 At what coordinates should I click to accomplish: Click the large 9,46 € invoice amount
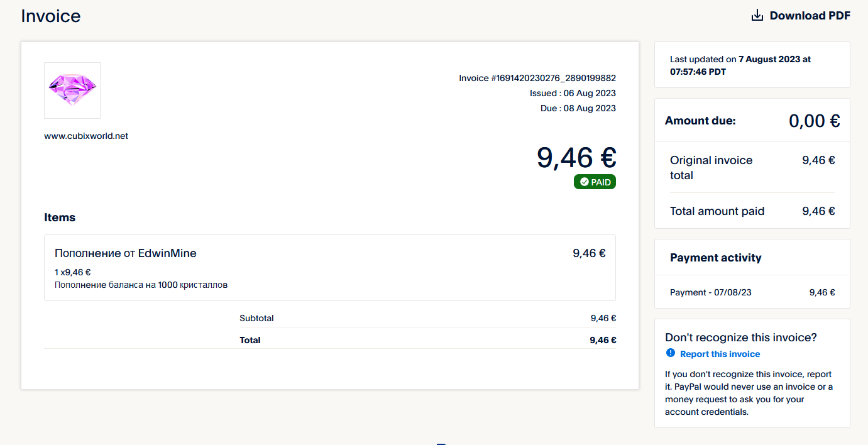[576, 157]
